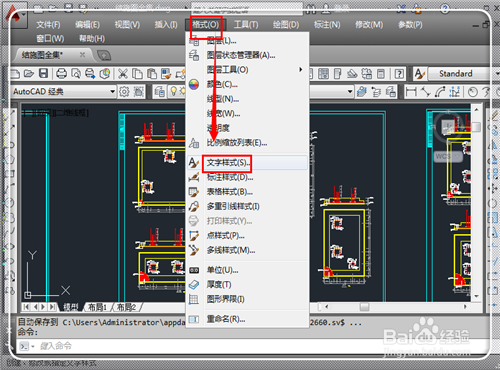Choose 点样式(P)... menu entry
Image resolution: width=500 pixels, height=370 pixels.
pyautogui.click(x=247, y=236)
